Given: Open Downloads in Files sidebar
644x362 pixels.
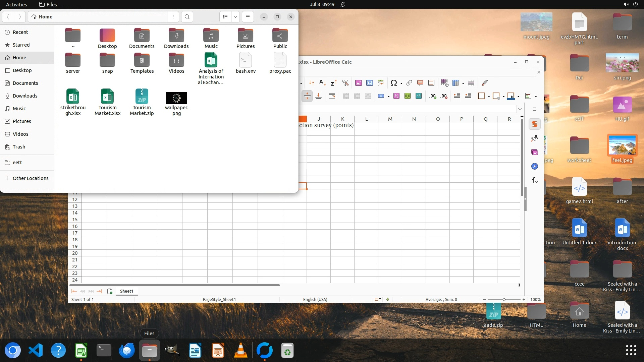Looking at the screenshot, I should 25,96.
